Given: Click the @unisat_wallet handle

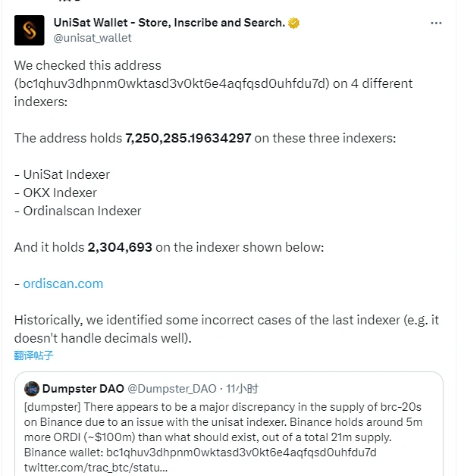Looking at the screenshot, I should (x=93, y=38).
